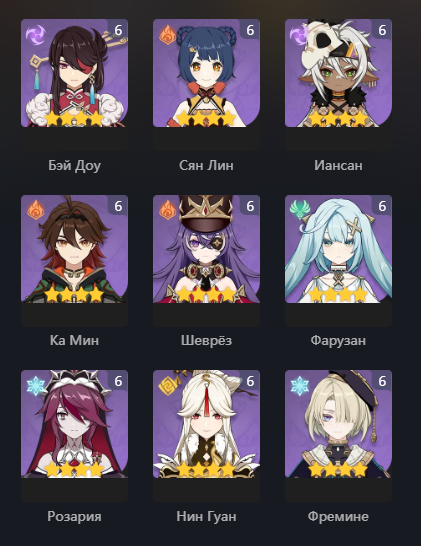Click the Anemo element icon on Фарузан's card
The image size is (421, 546).
(x=299, y=210)
